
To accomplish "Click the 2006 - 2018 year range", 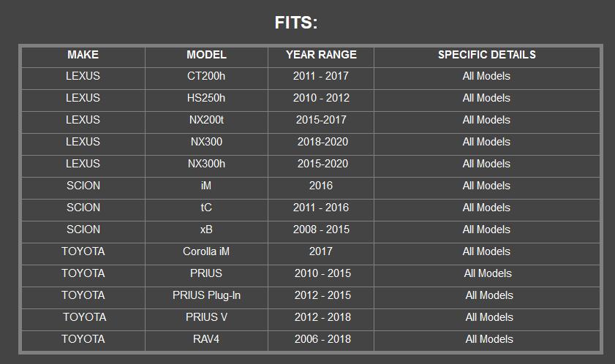I will (322, 339).
